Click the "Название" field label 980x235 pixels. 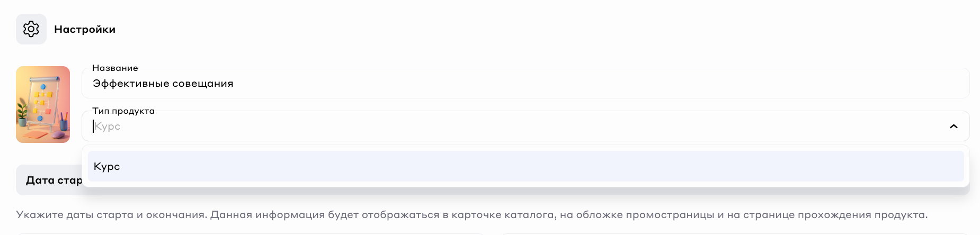(x=115, y=68)
